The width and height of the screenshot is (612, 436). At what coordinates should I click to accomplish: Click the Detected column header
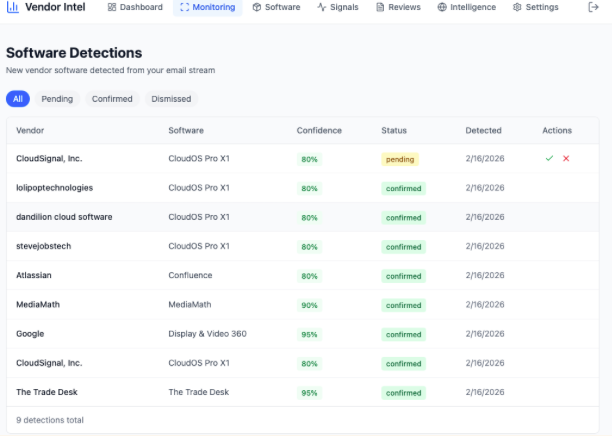(483, 130)
